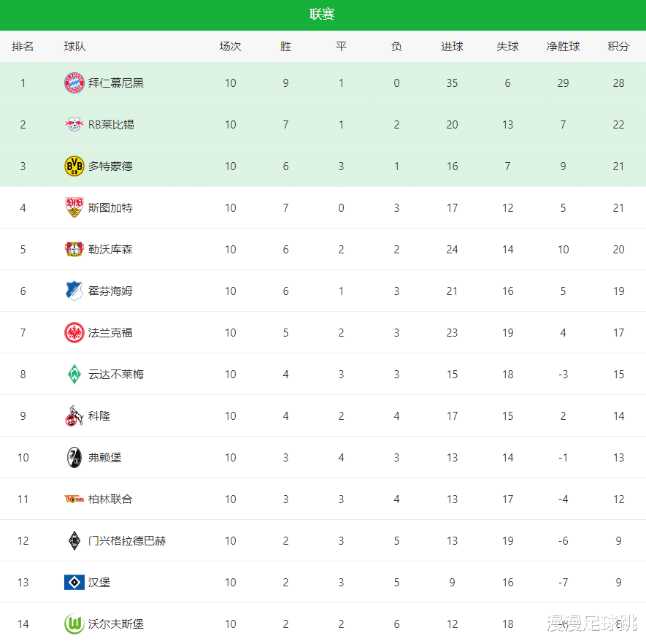Click the Werder Bremen green diamond logo
646x644 pixels.
(x=74, y=375)
